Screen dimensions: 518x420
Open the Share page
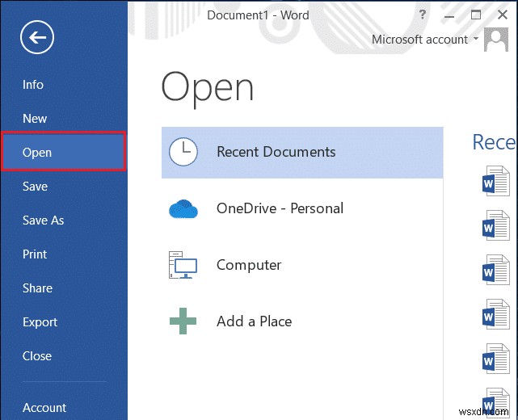37,288
